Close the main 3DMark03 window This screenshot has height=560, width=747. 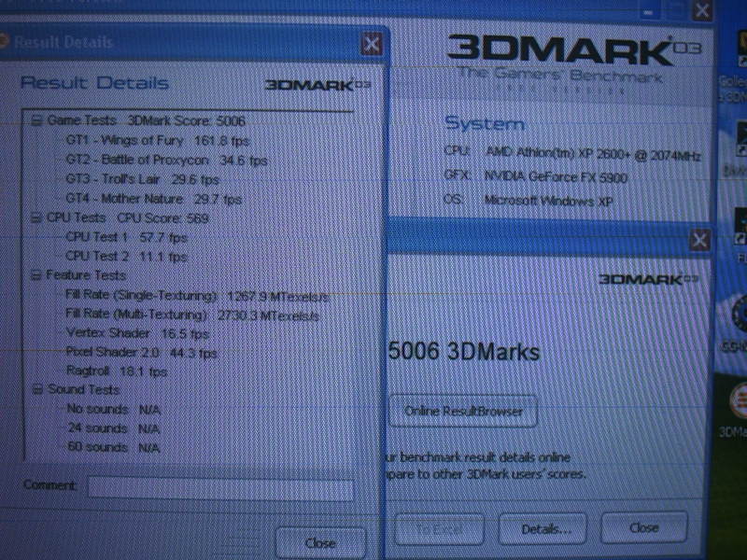pos(702,10)
